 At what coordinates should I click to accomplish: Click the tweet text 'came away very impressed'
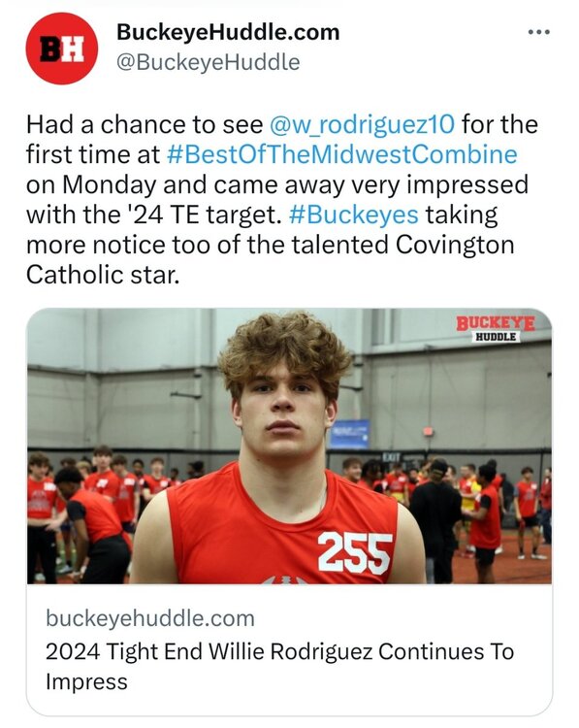pos(372,184)
